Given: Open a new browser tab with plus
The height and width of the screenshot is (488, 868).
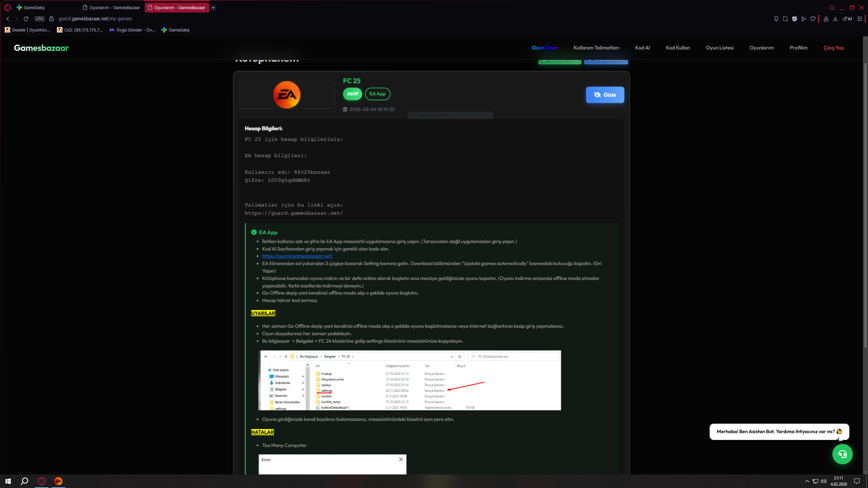Looking at the screenshot, I should pyautogui.click(x=214, y=7).
